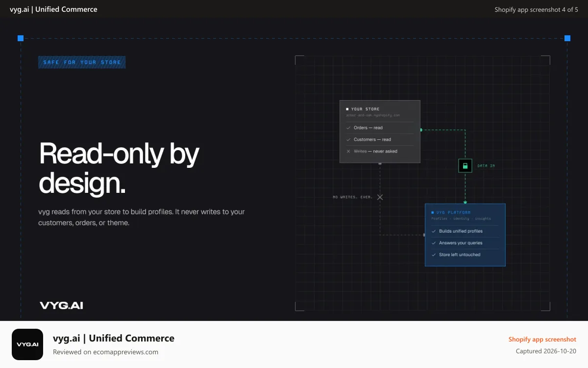The image size is (588, 368).
Task: Click the NO WRITES. EVER. label
Action: pos(353,197)
